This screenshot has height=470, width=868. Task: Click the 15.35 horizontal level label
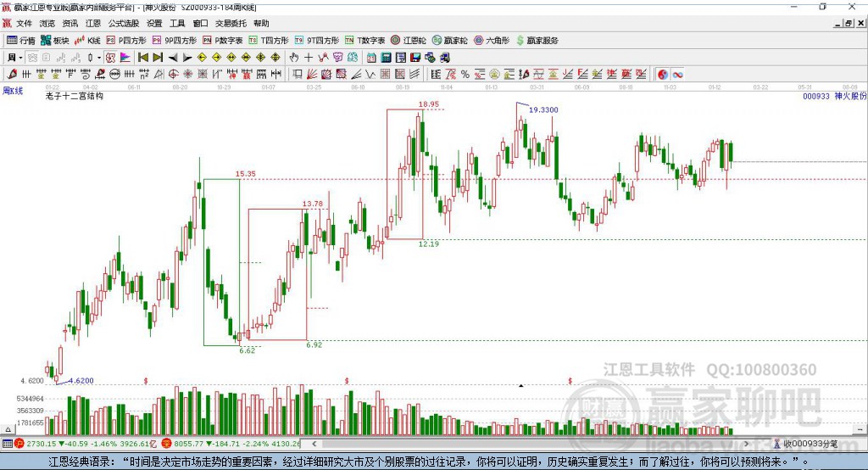click(245, 174)
